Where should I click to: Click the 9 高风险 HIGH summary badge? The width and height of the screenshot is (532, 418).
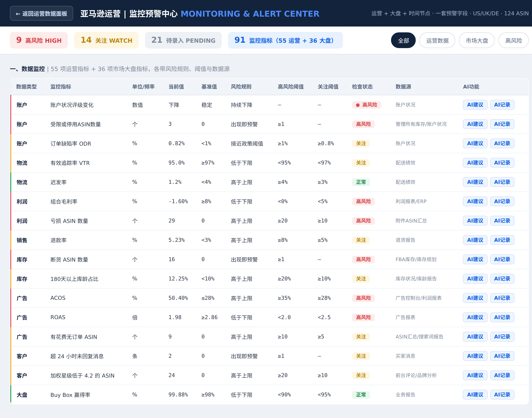click(39, 40)
